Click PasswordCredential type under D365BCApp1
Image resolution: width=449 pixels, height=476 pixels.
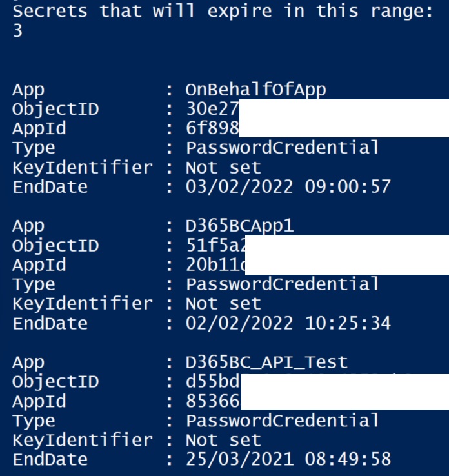coord(282,284)
